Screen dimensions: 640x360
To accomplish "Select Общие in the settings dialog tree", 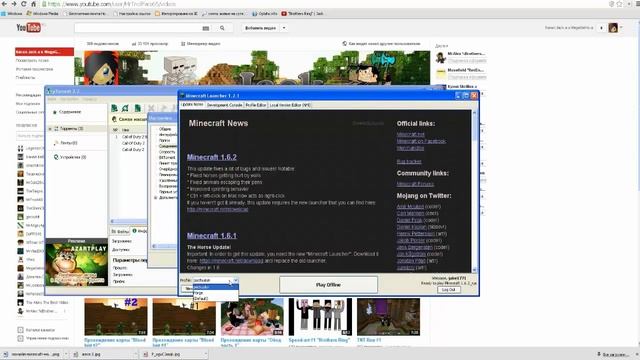I will [x=165, y=129].
